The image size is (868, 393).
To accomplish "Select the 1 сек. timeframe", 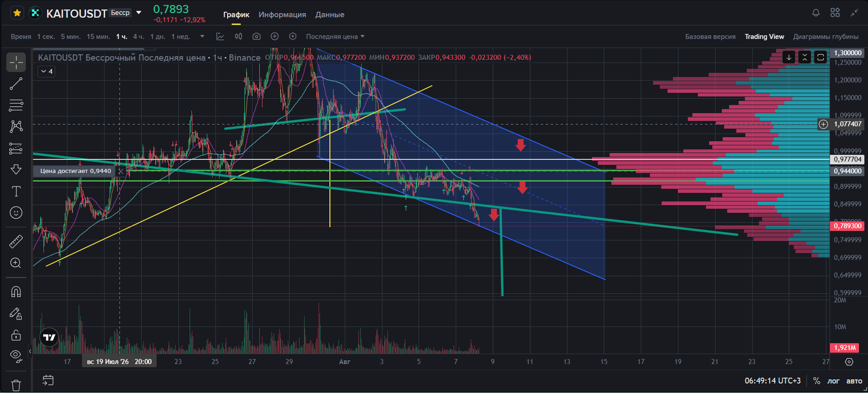I will (x=46, y=37).
